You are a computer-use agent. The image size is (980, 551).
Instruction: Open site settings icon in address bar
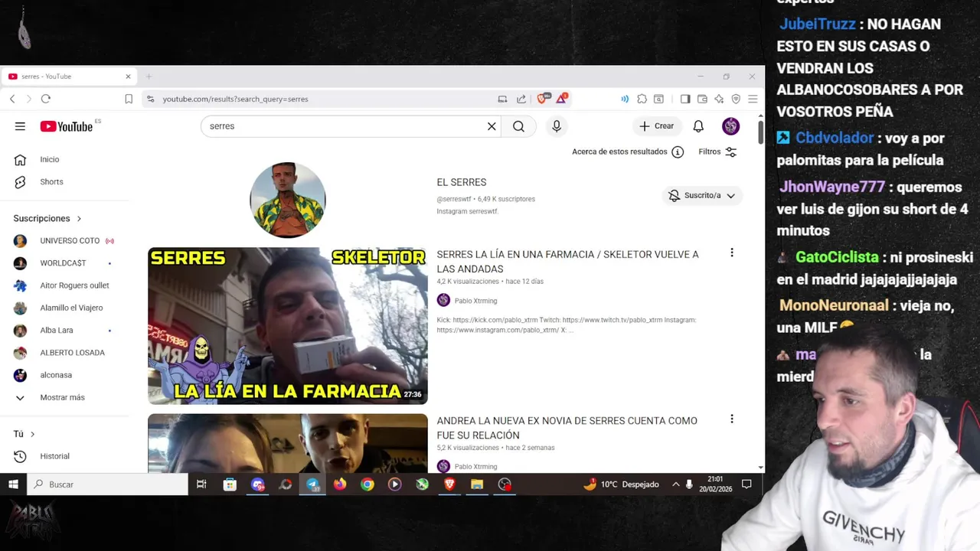pos(150,99)
